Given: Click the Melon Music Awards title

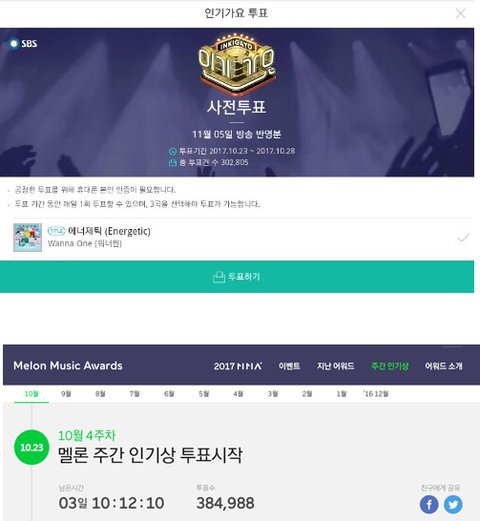Looking at the screenshot, I should tap(68, 366).
